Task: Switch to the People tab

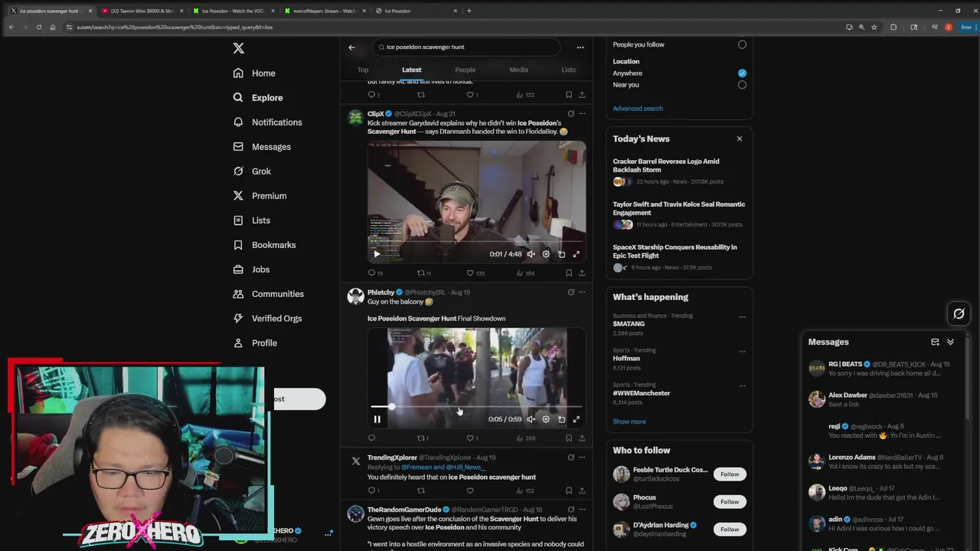Action: point(465,70)
